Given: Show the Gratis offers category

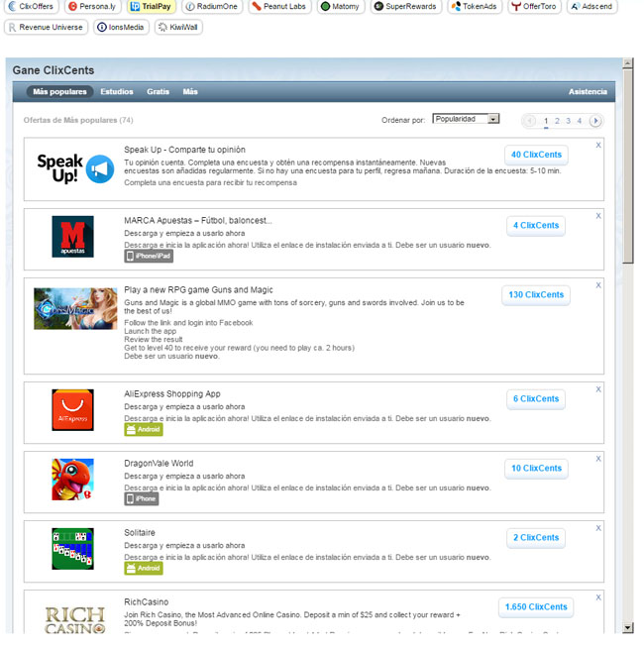Looking at the screenshot, I should click(158, 92).
